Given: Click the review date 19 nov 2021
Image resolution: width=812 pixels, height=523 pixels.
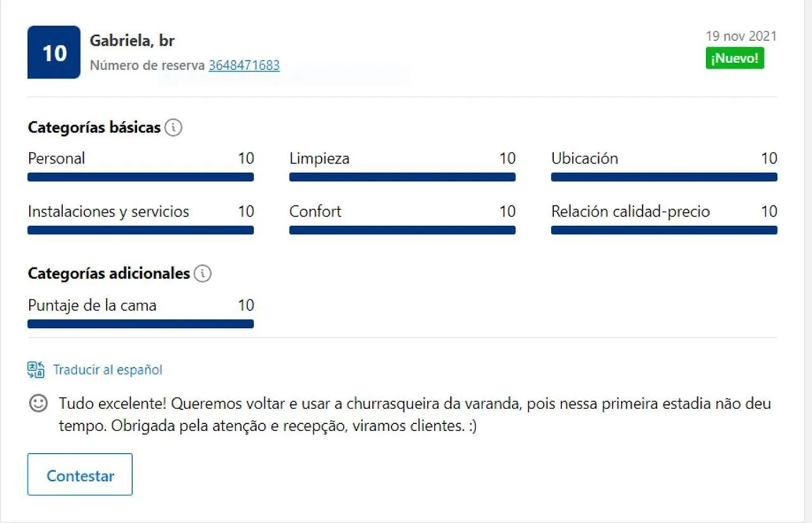Looking at the screenshot, I should click(x=741, y=36).
